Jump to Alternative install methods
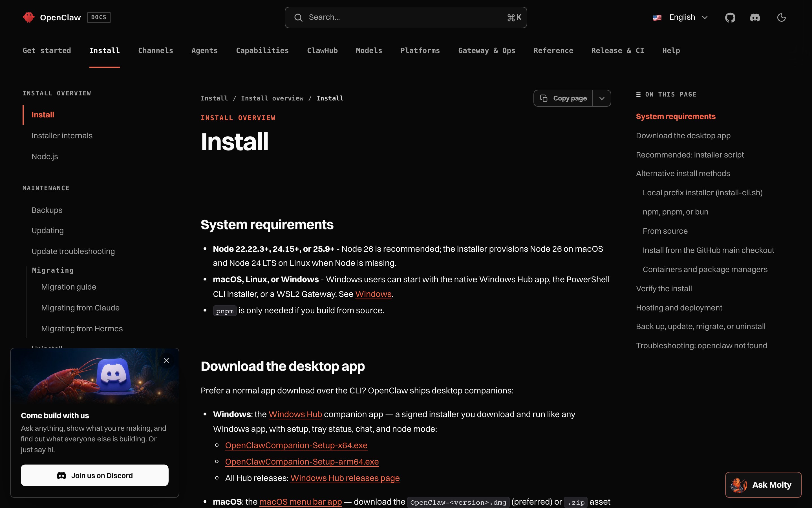 tap(683, 173)
